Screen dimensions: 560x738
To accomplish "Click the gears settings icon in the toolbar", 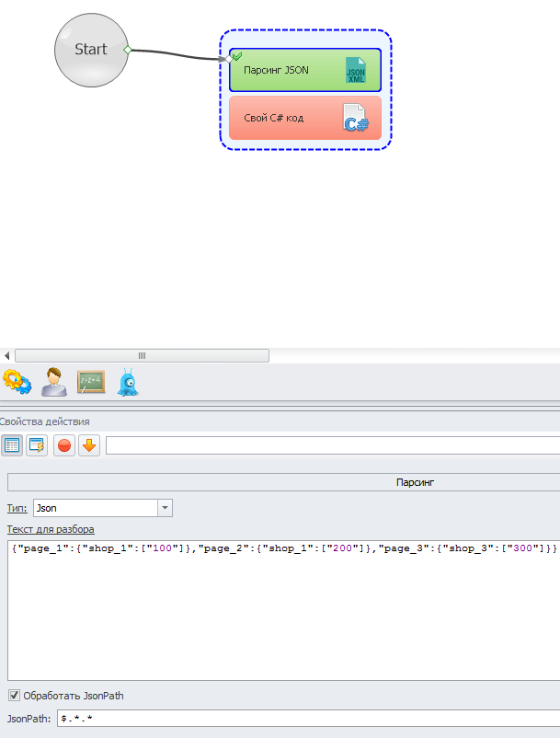I will 17,382.
